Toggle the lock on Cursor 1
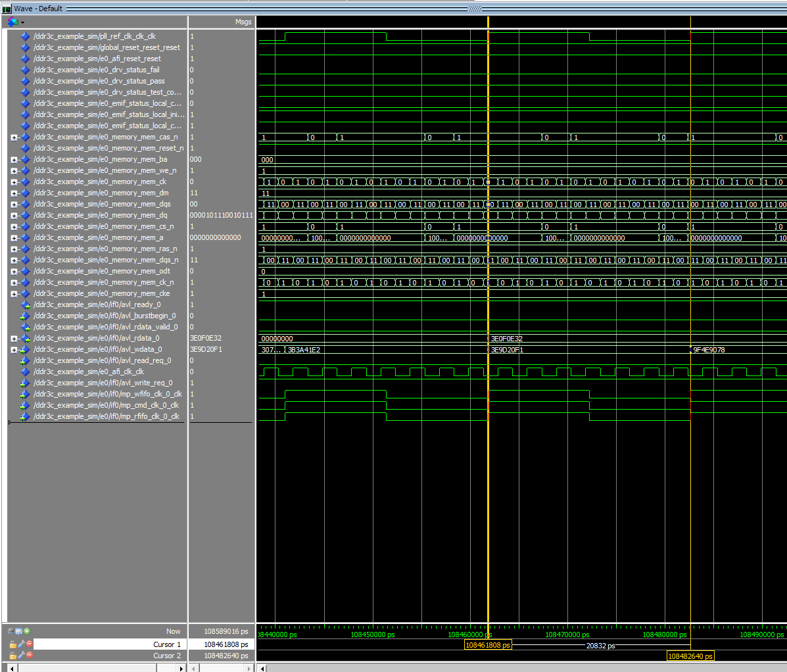 (13, 644)
